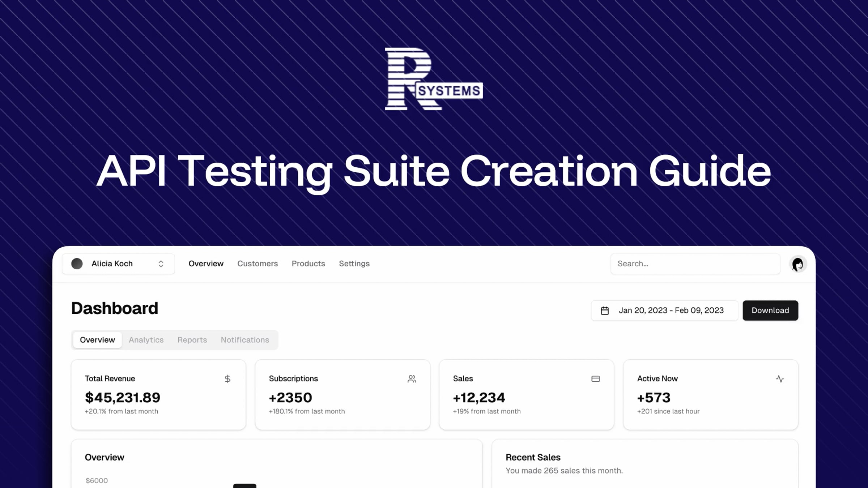Open the Alicia Koch team switcher

(118, 264)
